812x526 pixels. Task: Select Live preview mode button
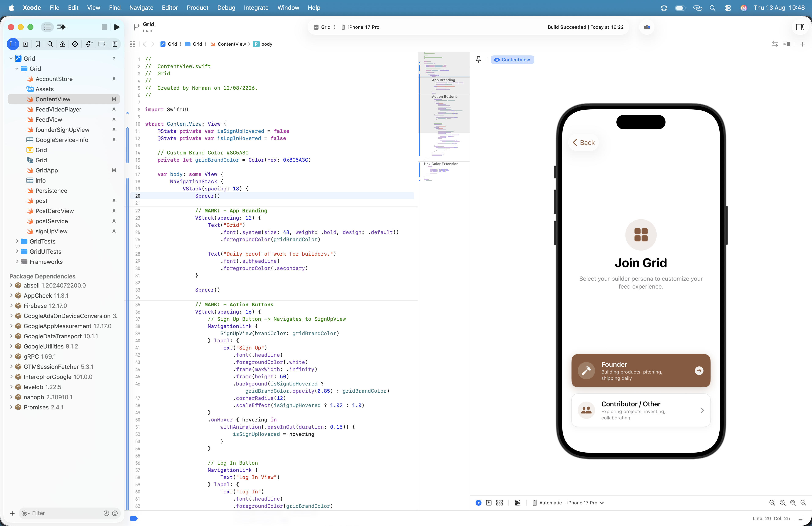[x=478, y=503]
